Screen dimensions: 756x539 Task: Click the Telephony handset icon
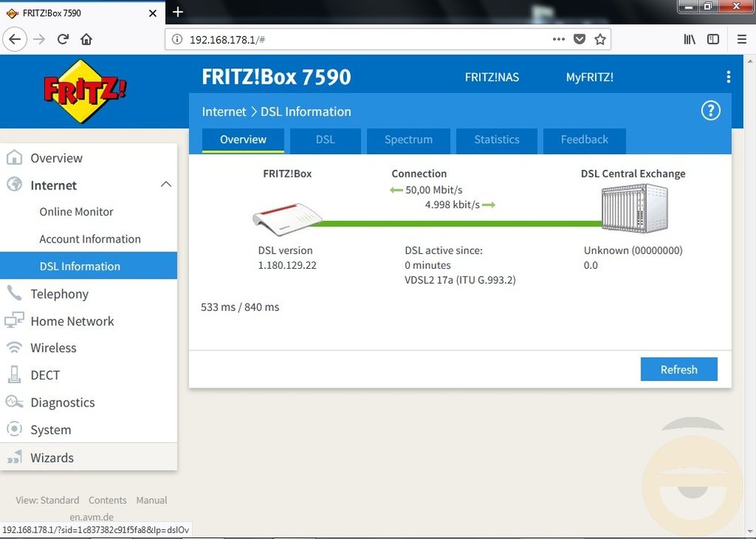pyautogui.click(x=14, y=293)
